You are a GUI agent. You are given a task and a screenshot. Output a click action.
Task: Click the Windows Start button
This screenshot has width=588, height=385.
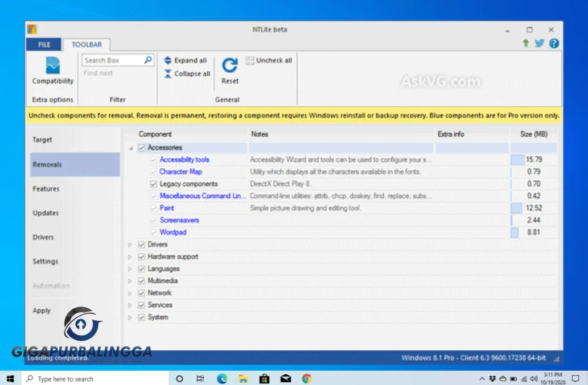[10, 379]
